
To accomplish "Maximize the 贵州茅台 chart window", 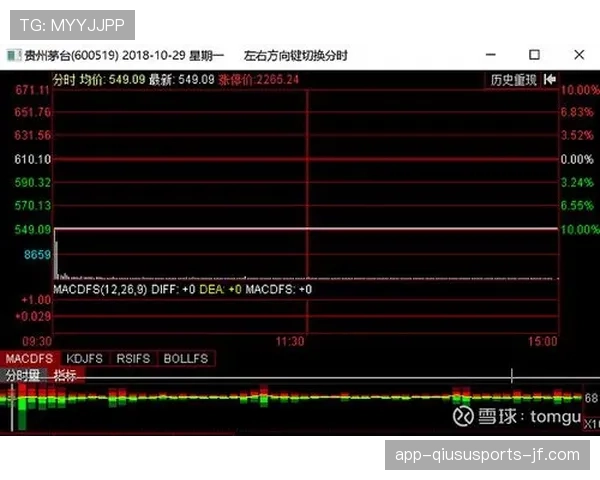I will click(x=534, y=55).
